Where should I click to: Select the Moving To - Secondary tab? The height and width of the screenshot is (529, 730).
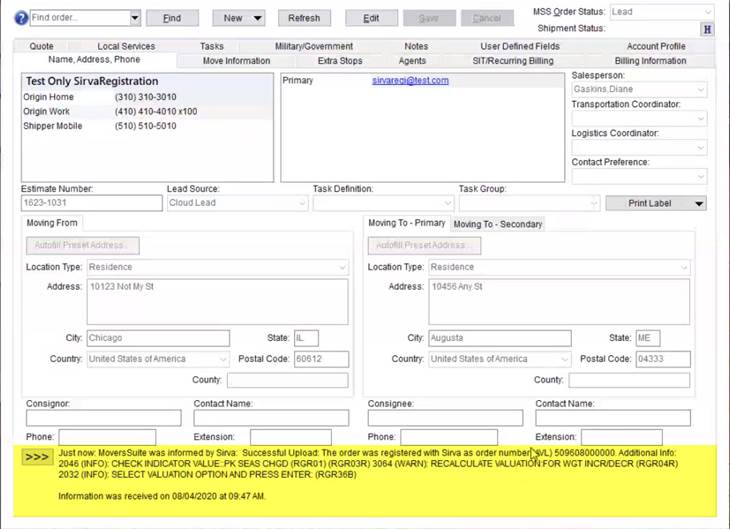[498, 224]
